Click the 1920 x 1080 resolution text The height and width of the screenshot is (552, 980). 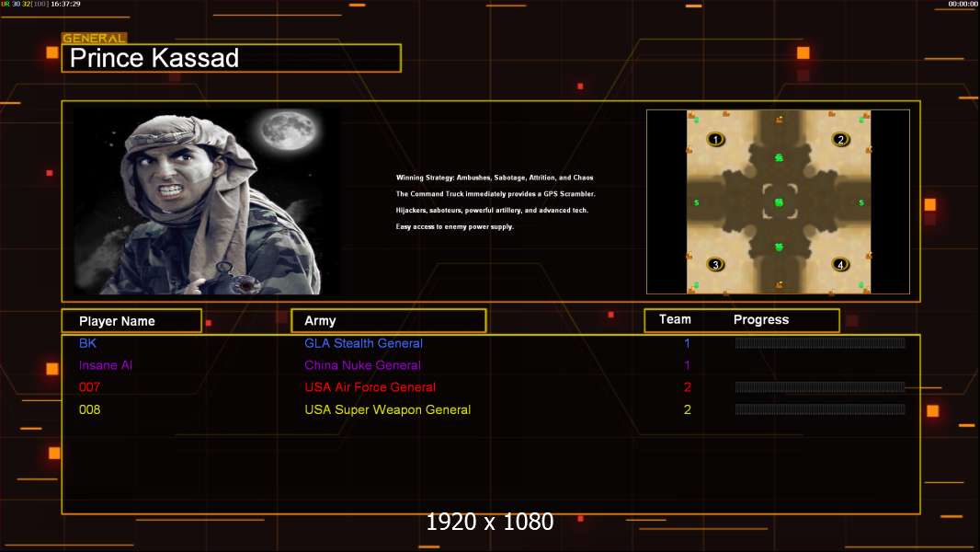click(x=489, y=522)
